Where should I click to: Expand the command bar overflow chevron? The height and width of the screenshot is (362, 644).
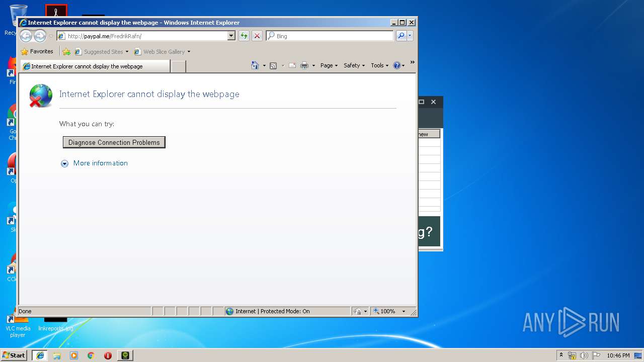412,62
